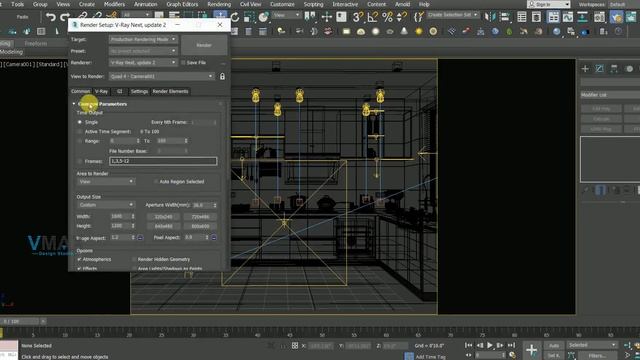Open the Schematic View icon
Screen dimensions: 640x360
pos(582,17)
